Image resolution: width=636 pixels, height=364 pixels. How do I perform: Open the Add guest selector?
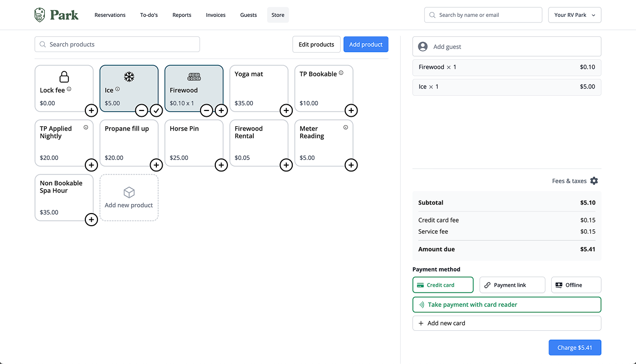coord(506,46)
